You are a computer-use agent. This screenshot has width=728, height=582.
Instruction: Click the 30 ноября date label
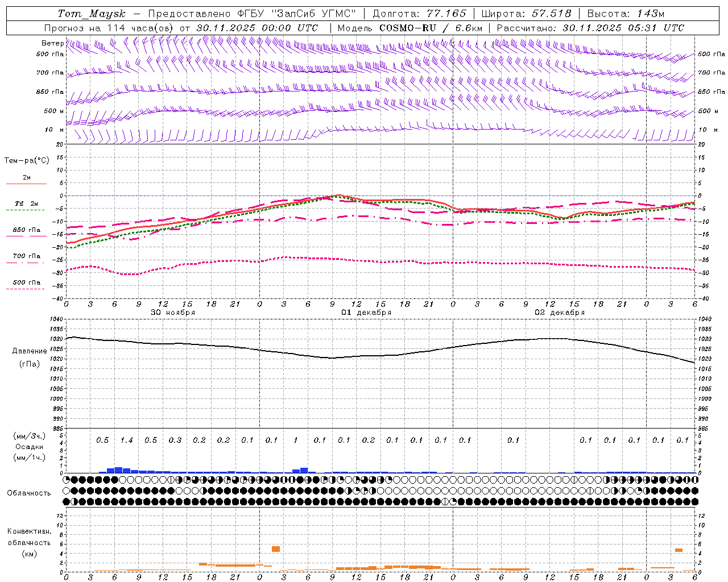click(173, 313)
